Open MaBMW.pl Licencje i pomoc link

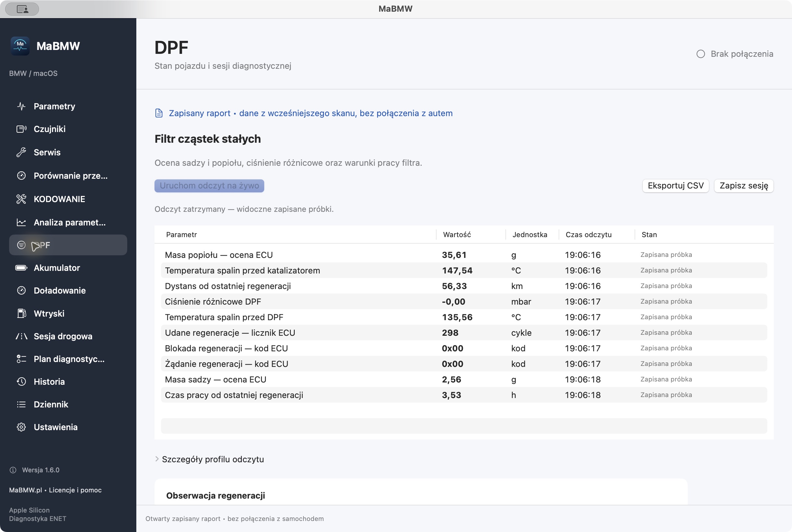(55, 490)
